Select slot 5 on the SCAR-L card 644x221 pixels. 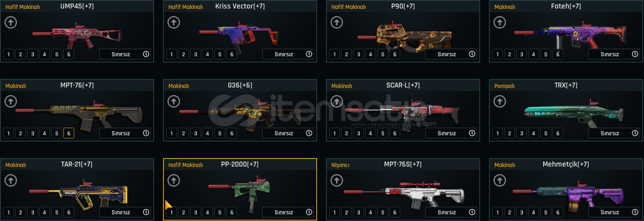382,133
